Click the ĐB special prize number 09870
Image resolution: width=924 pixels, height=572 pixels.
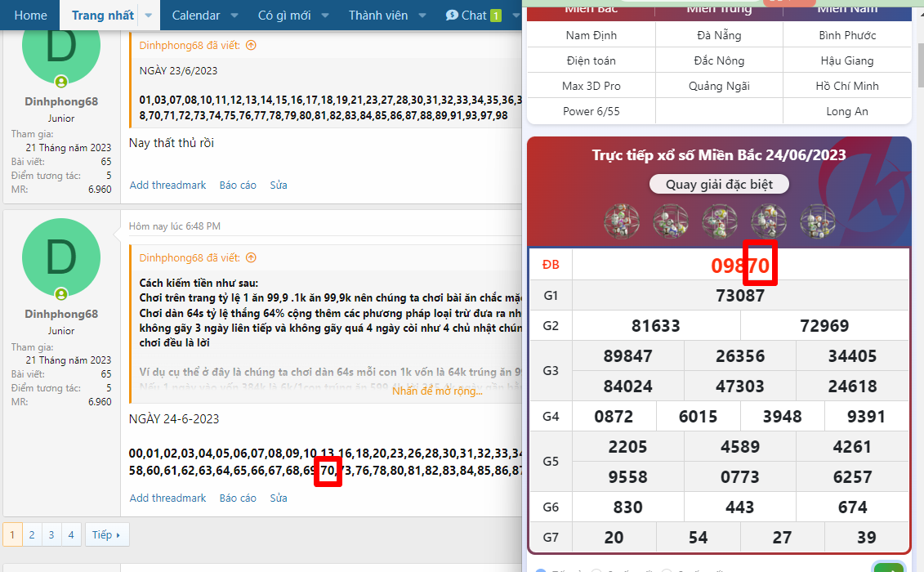pos(740,266)
